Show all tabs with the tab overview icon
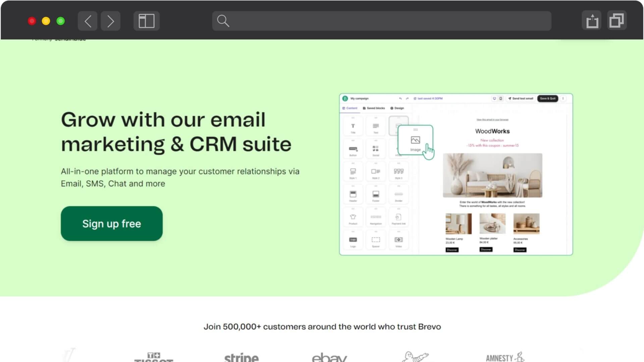644x362 pixels. [616, 21]
